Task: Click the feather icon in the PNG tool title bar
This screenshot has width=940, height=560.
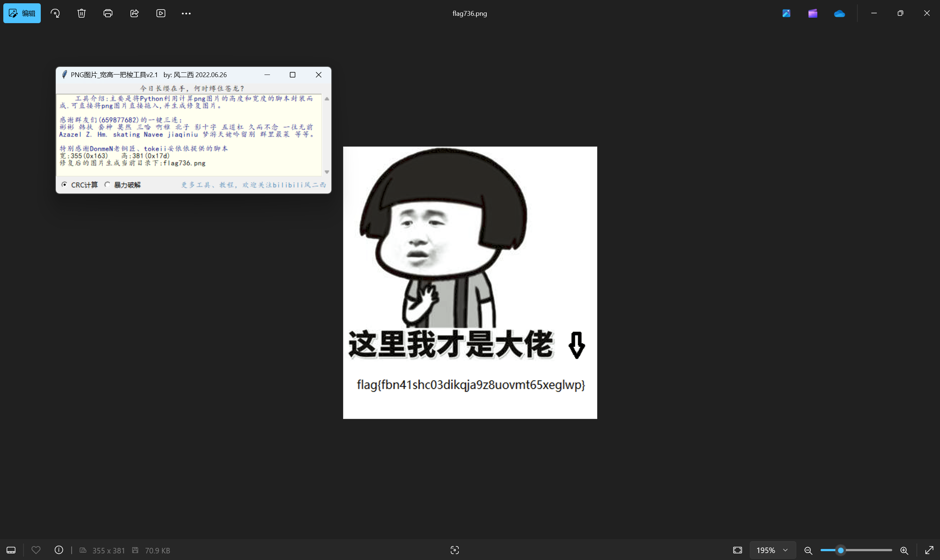Action: pos(65,75)
